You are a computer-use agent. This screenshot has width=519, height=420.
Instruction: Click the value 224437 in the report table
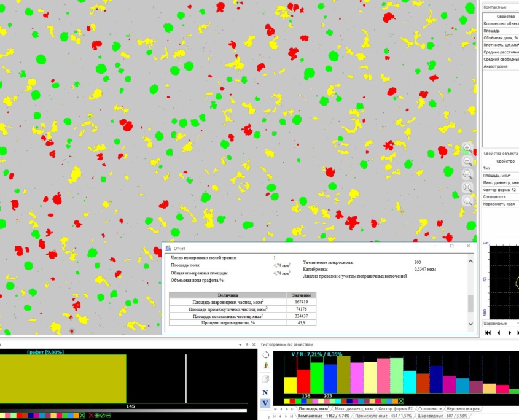(301, 316)
